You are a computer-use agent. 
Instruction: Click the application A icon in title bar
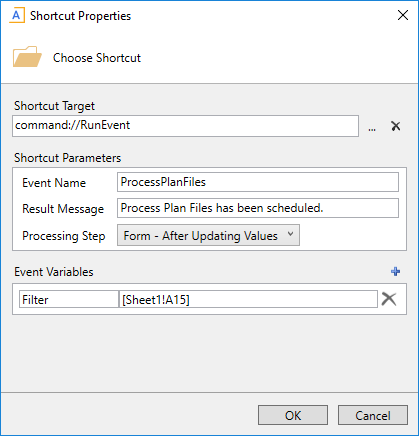[16, 16]
